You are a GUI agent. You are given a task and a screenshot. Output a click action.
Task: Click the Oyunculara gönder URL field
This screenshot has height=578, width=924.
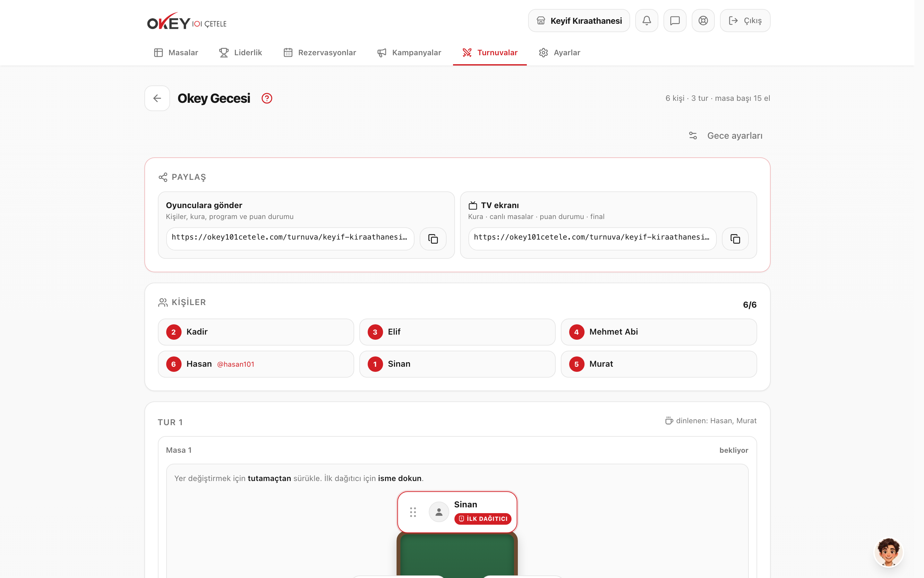[290, 239]
